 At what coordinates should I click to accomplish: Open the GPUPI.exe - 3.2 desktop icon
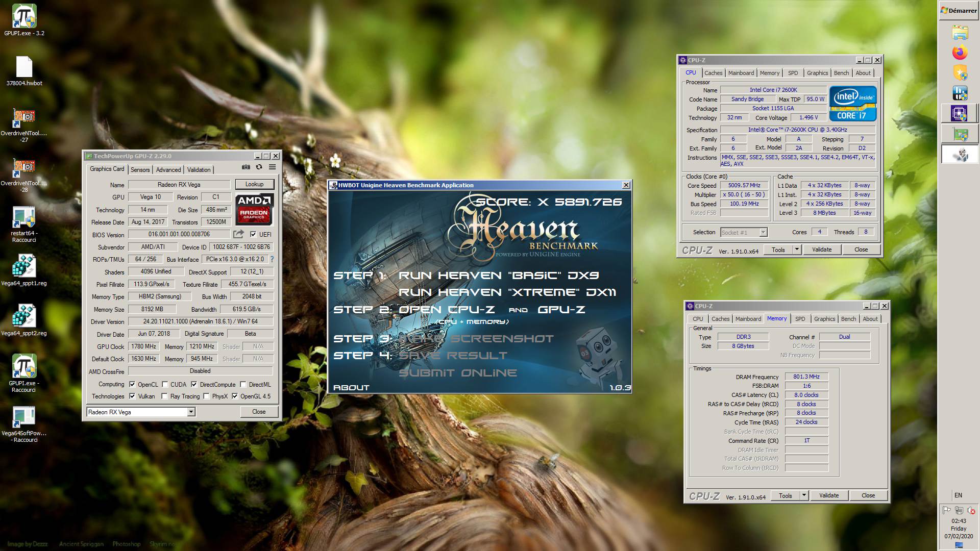[24, 20]
